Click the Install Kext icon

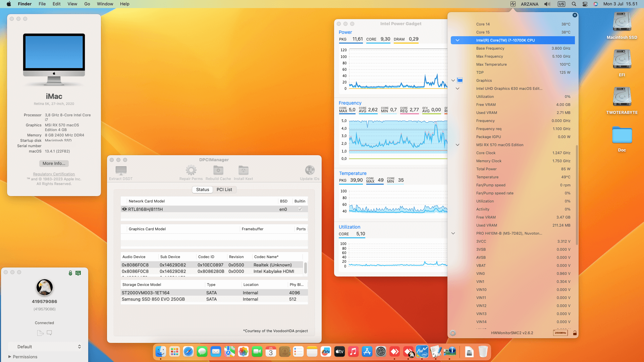(243, 170)
